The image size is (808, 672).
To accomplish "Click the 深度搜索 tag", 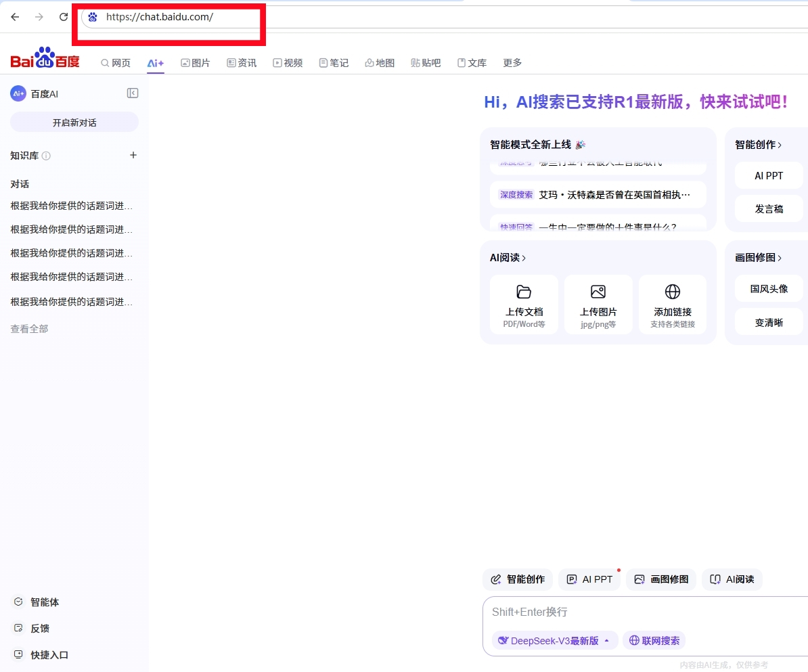I will tap(516, 195).
